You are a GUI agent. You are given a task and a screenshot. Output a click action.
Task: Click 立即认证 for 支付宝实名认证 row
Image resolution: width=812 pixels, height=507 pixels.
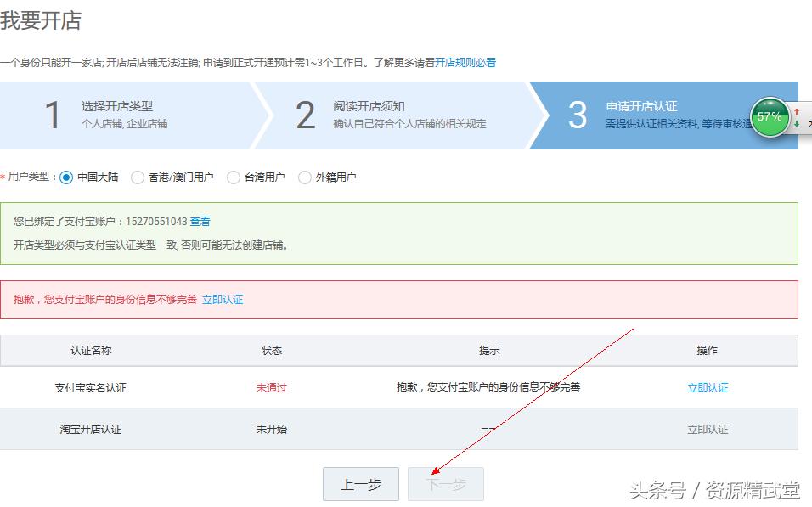pyautogui.click(x=708, y=387)
